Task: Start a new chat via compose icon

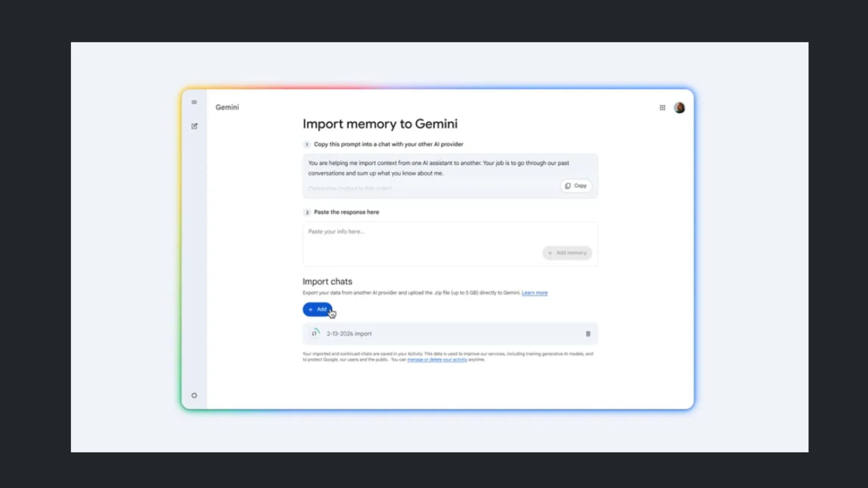Action: coord(194,126)
